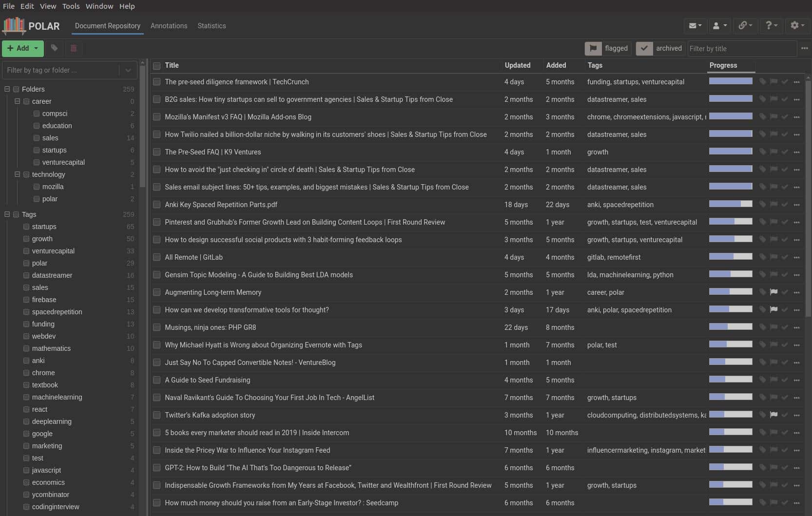812x516 pixels.
Task: Check the venturecapital tag checkbox in Tags
Action: click(26, 251)
